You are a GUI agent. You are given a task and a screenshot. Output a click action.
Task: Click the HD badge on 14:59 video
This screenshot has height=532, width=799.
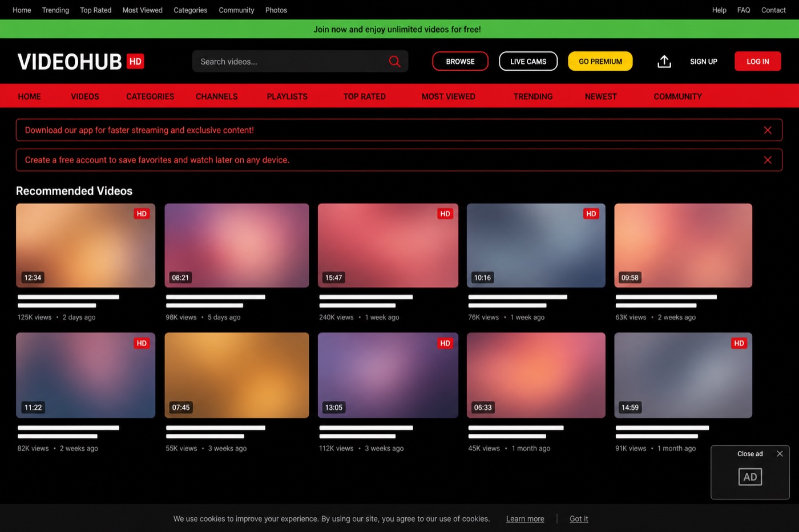[739, 343]
